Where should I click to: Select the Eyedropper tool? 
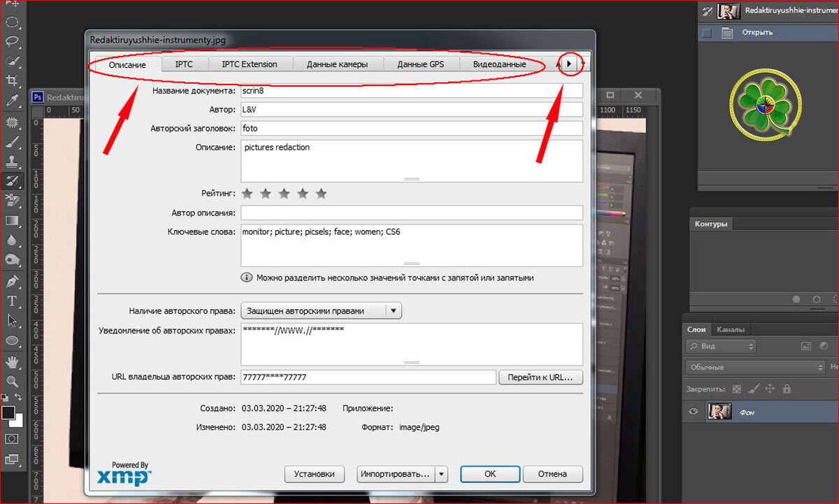tap(12, 101)
